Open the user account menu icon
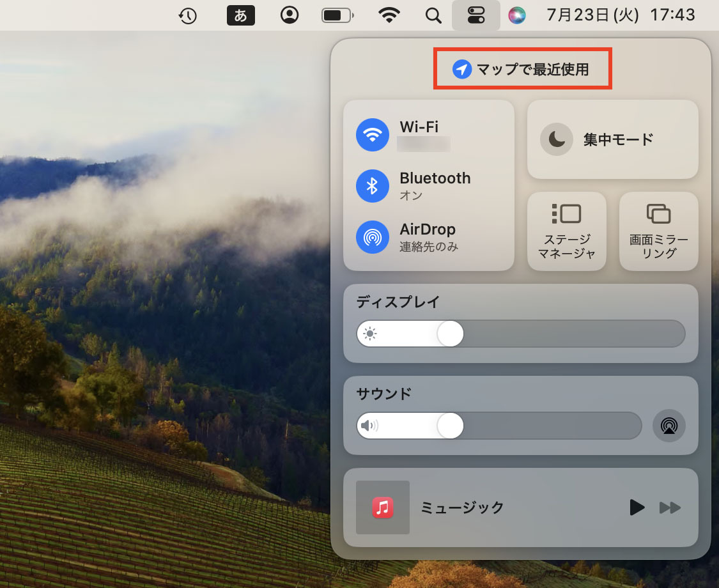This screenshot has height=588, width=719. (290, 15)
